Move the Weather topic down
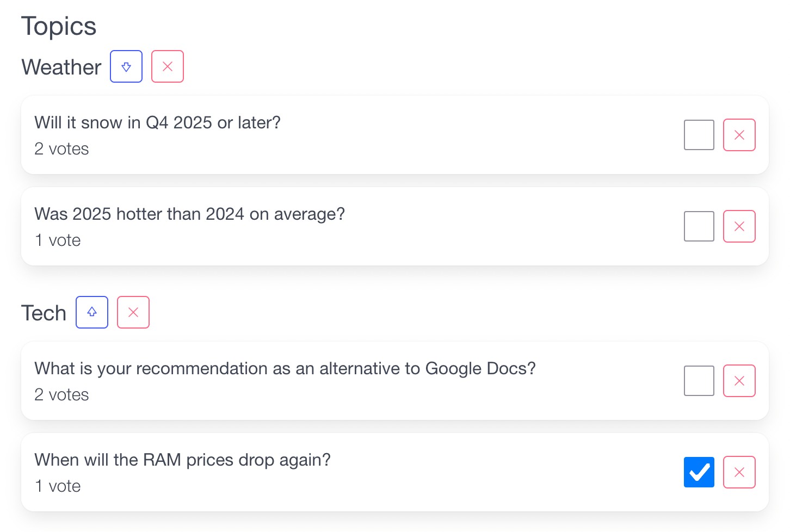The image size is (790, 532). (x=126, y=66)
